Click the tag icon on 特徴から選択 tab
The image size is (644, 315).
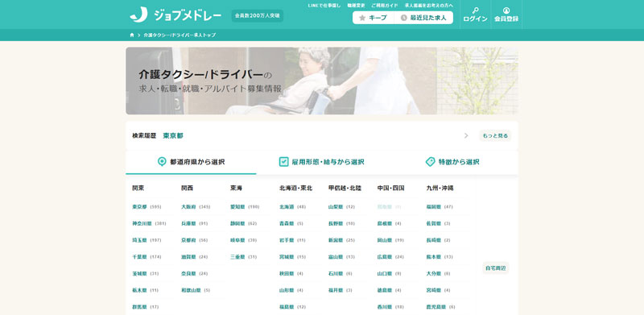(x=430, y=162)
